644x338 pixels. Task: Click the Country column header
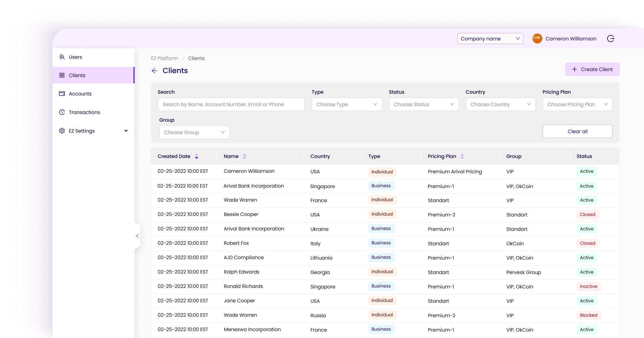click(x=320, y=156)
